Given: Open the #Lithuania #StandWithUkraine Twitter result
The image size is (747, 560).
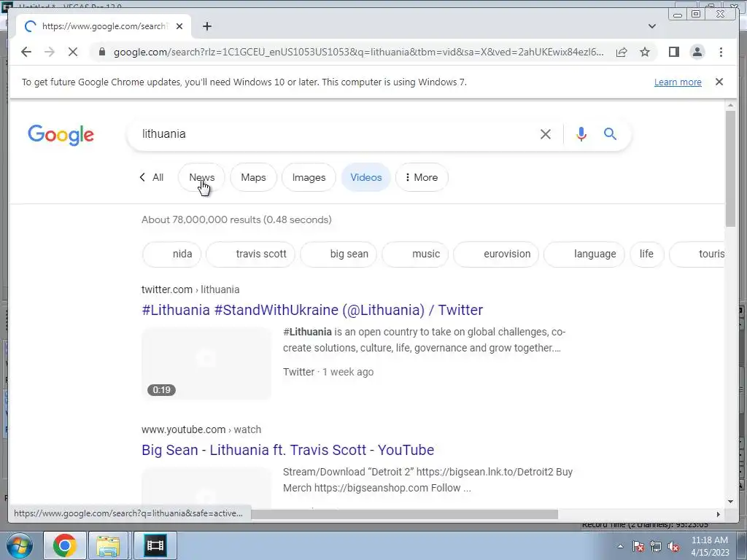Looking at the screenshot, I should pos(312,310).
